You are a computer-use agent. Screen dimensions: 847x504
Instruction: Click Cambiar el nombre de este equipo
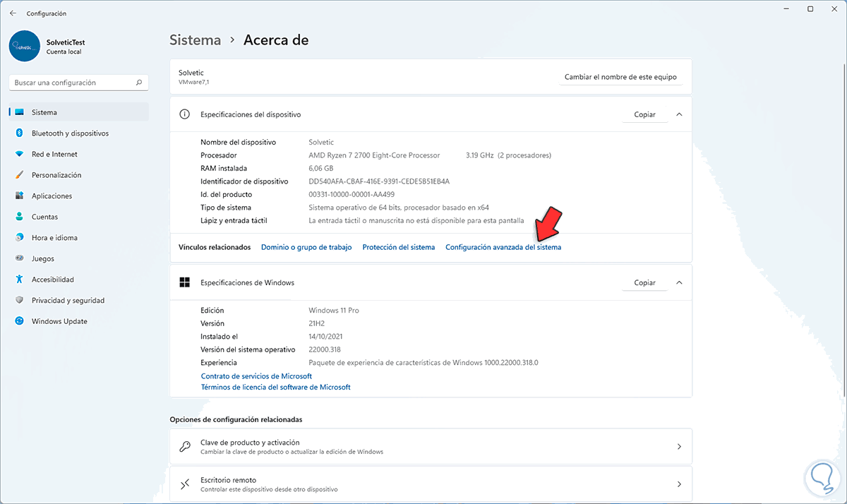pos(620,77)
